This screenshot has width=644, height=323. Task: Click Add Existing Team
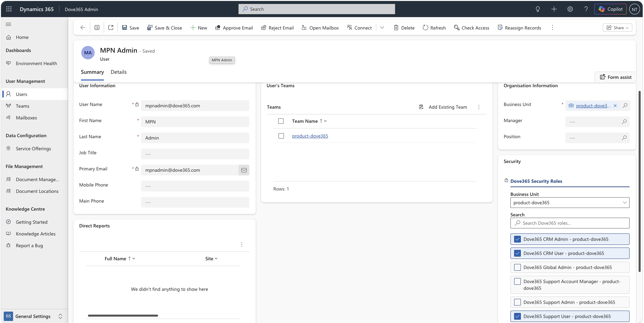443,107
